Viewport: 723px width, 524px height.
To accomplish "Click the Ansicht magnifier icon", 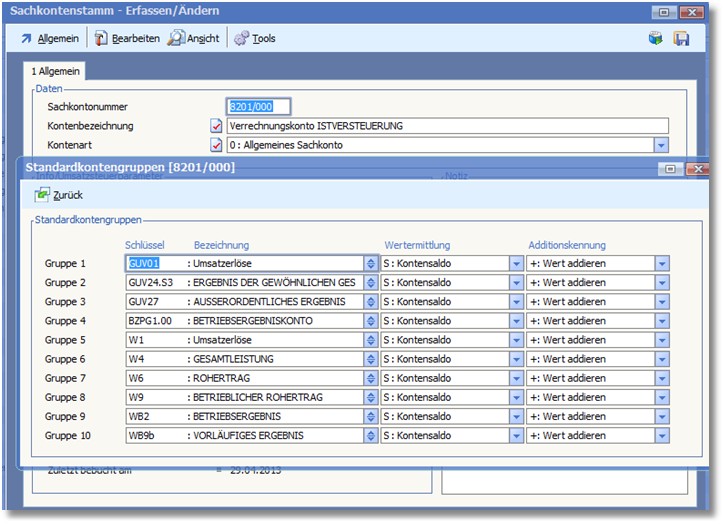I will pyautogui.click(x=176, y=38).
